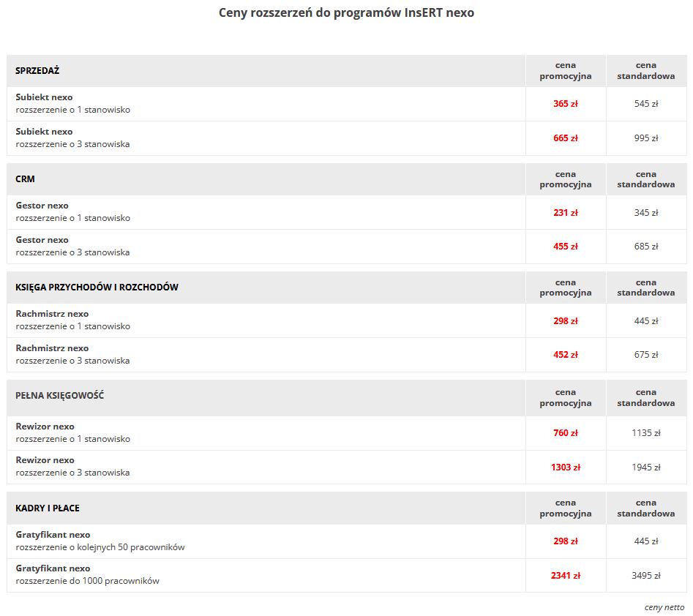
Task: Click the 675 zł standard price
Action: pos(645,355)
